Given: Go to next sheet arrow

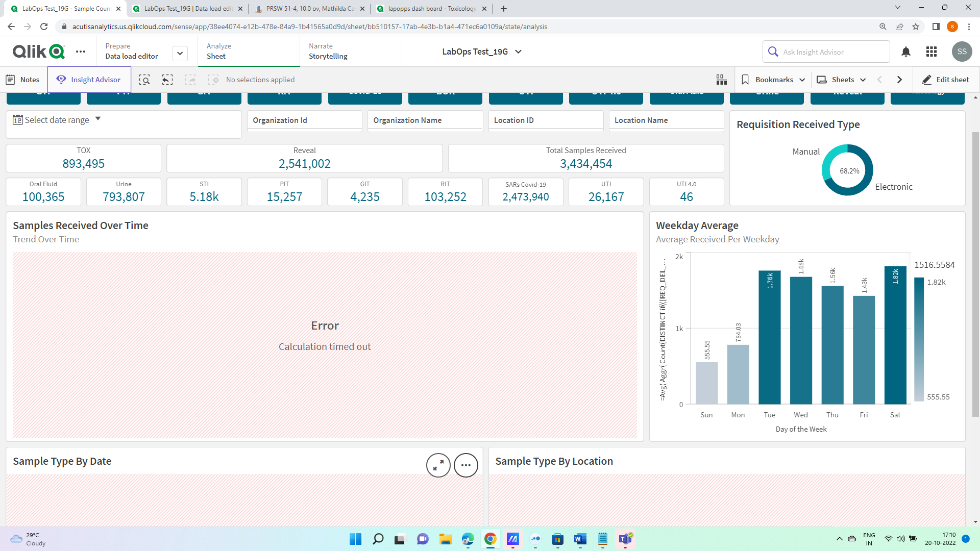Looking at the screenshot, I should point(899,80).
